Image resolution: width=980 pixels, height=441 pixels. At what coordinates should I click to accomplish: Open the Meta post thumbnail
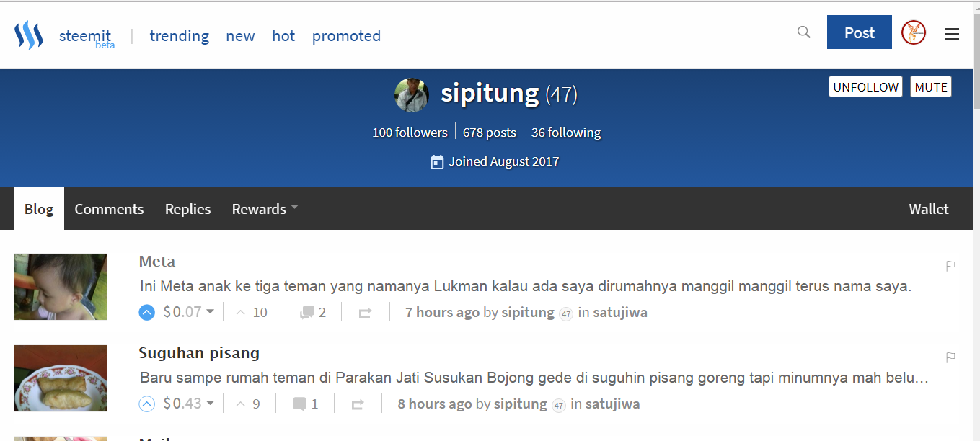61,287
